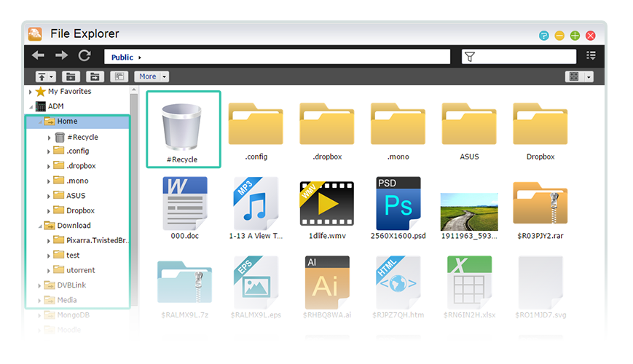Viewport: 633px width, 364px height.
Task: Refresh the current folder listing
Action: pyautogui.click(x=84, y=56)
